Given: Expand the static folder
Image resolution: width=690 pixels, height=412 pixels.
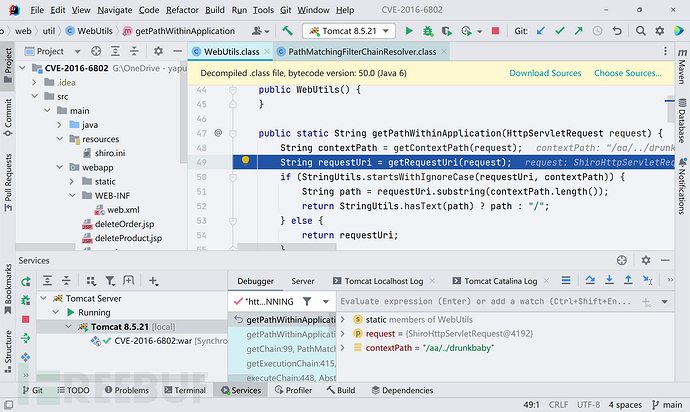Looking at the screenshot, I should click(x=72, y=181).
